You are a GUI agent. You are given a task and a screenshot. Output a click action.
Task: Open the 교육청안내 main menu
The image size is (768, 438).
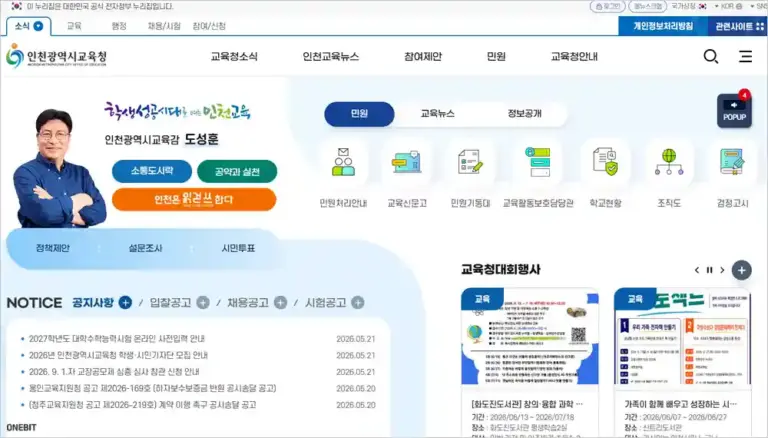point(574,56)
